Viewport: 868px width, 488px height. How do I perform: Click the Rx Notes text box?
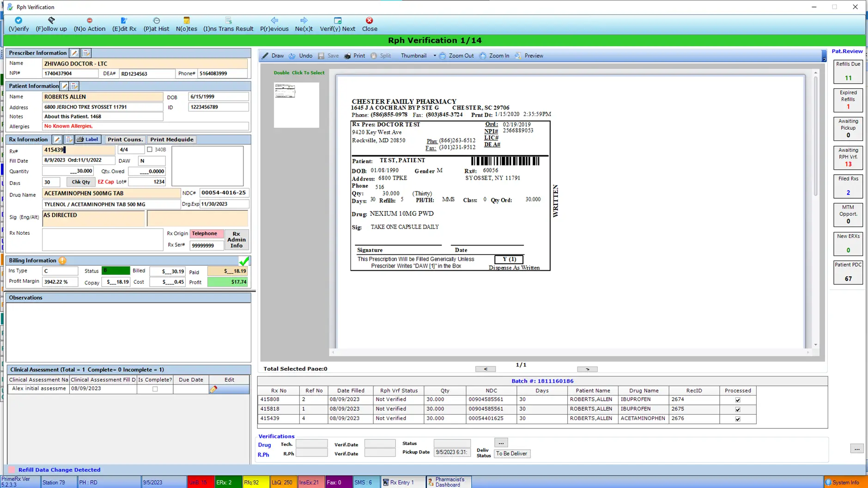point(103,240)
